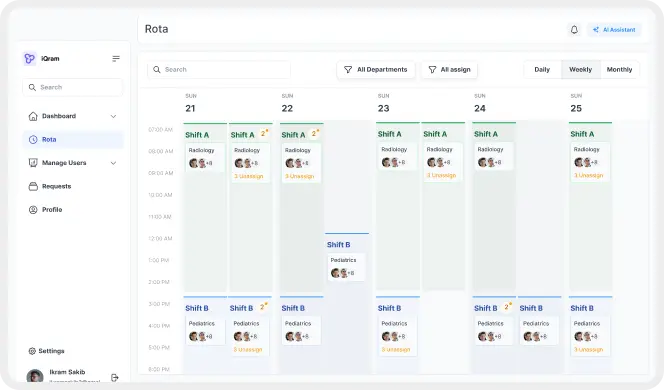Expand the Manage Users chevron
Screen dimensions: 664x390
113,163
